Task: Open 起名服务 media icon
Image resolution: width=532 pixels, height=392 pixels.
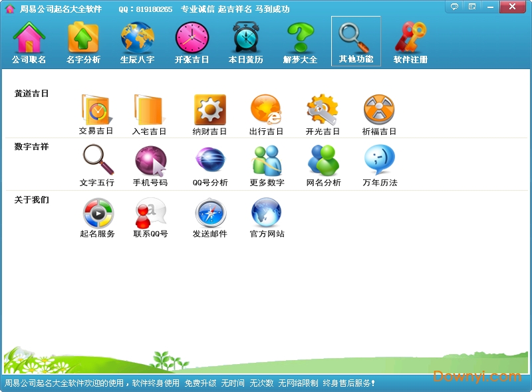Action: pyautogui.click(x=96, y=213)
